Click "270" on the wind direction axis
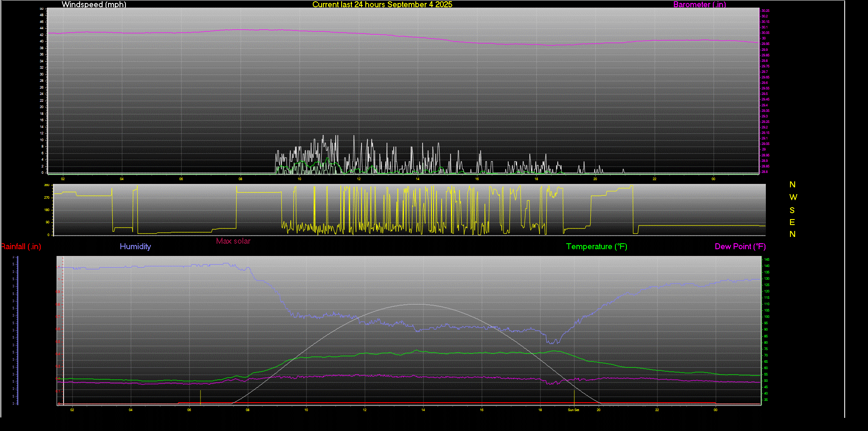The image size is (868, 431). (x=47, y=197)
